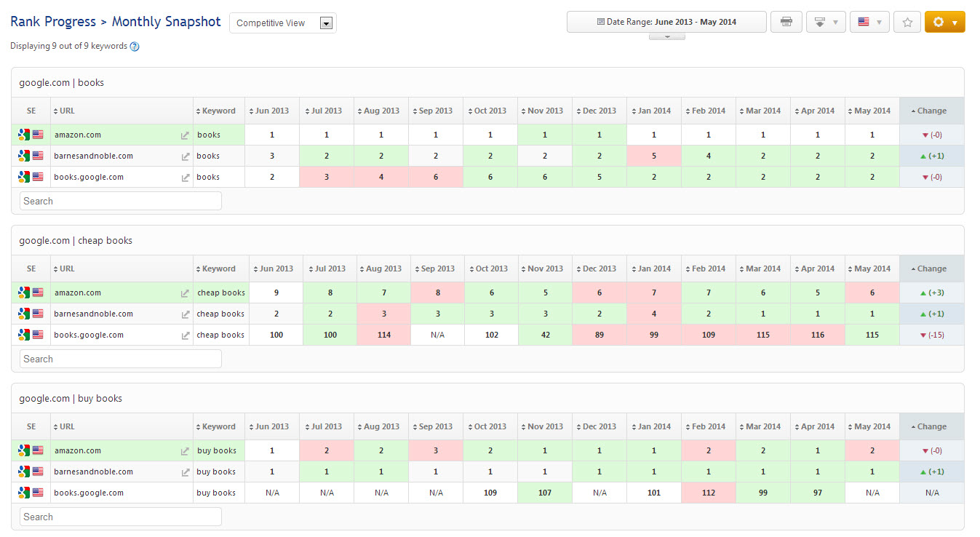Open external link for amazon.com in books table
The image size is (980, 537).
pyautogui.click(x=185, y=135)
